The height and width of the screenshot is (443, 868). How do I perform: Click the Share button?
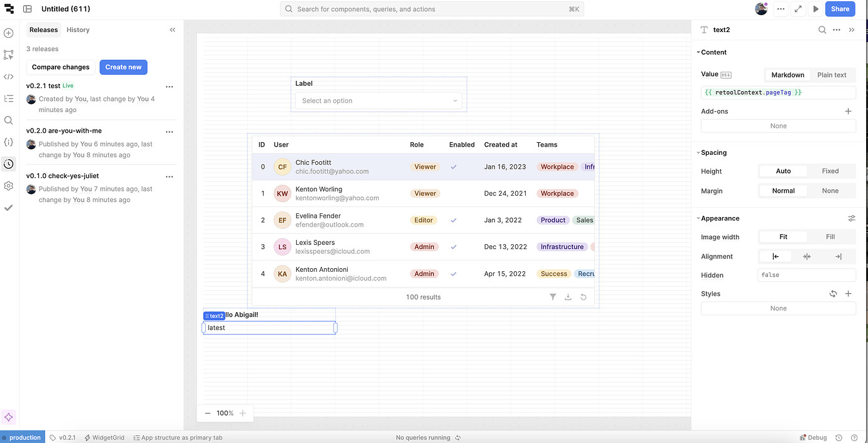pos(840,9)
